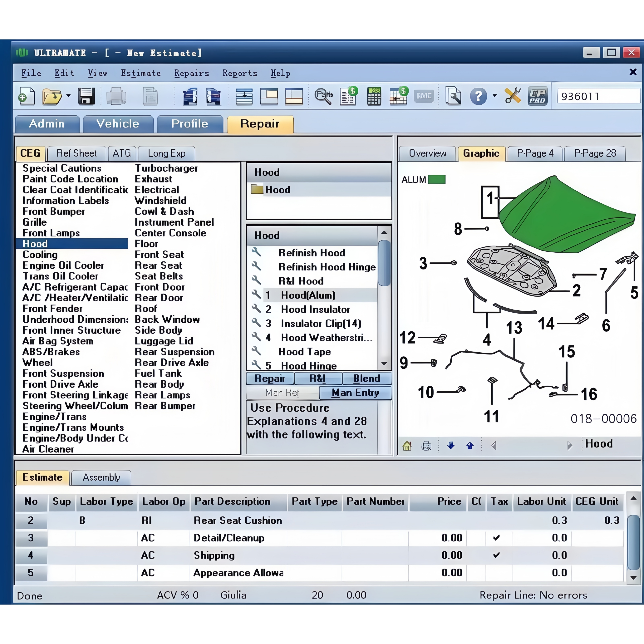Click the greyed document preview toolbar icon
This screenshot has height=644, width=644.
150,96
